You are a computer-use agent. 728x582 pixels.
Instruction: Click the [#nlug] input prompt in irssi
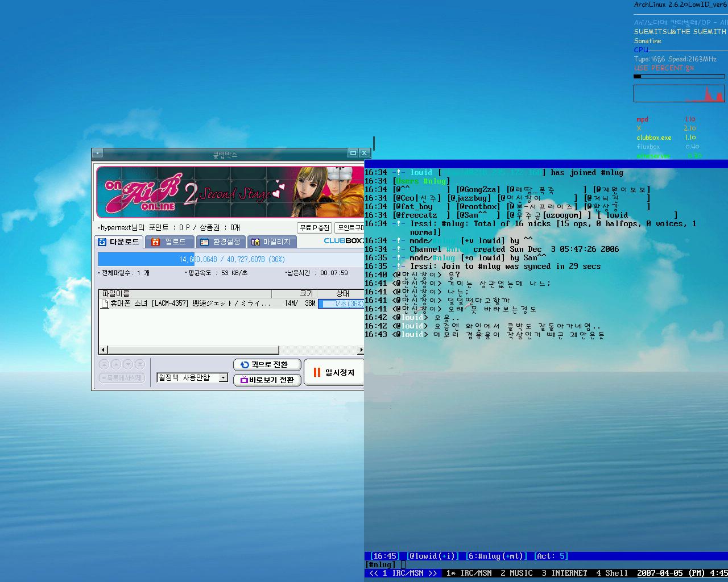coord(380,564)
